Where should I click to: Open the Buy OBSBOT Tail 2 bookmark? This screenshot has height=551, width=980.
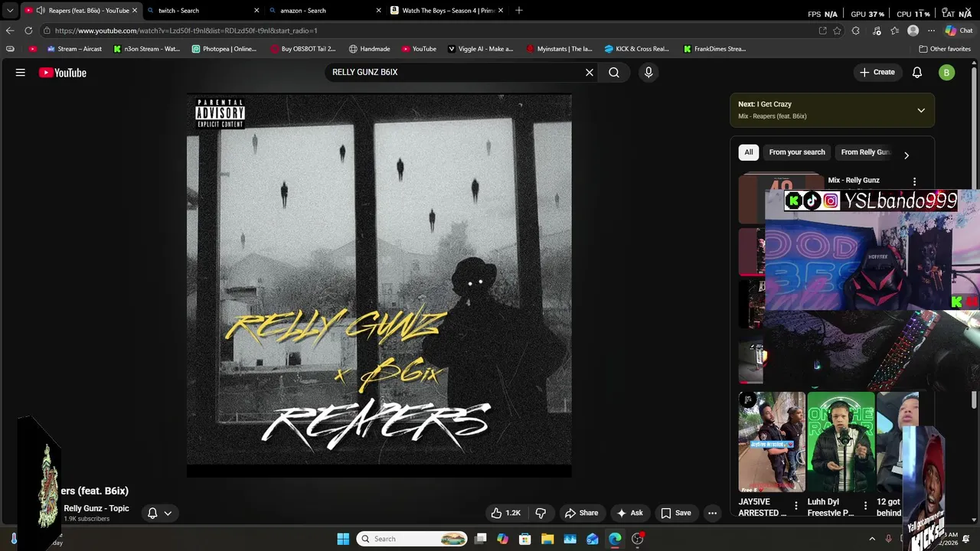coord(303,49)
